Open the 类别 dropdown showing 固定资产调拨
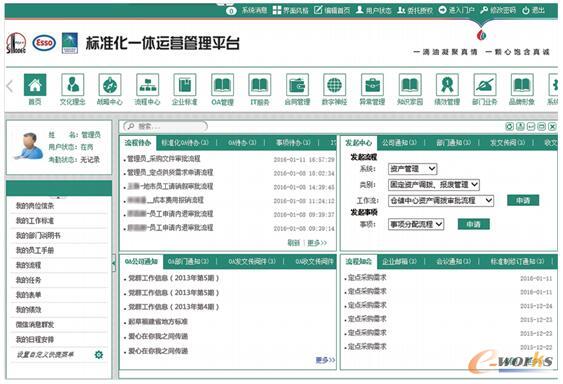Viewport: 563px width, 384px height. click(434, 185)
